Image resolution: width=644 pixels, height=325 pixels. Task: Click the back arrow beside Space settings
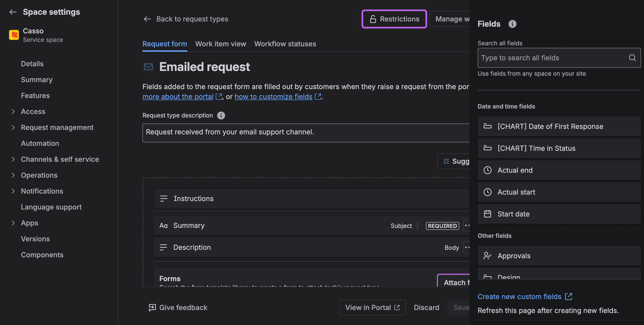[12, 12]
